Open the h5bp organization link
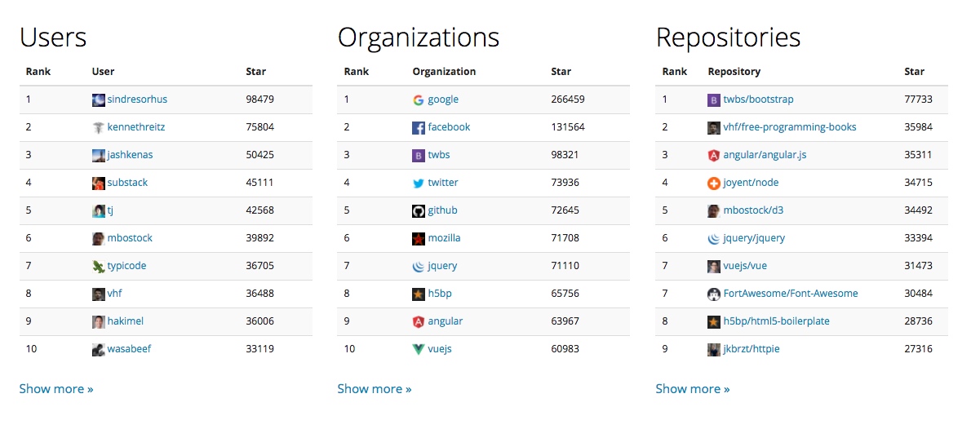Viewport: 980px width, 429px height. pos(441,294)
